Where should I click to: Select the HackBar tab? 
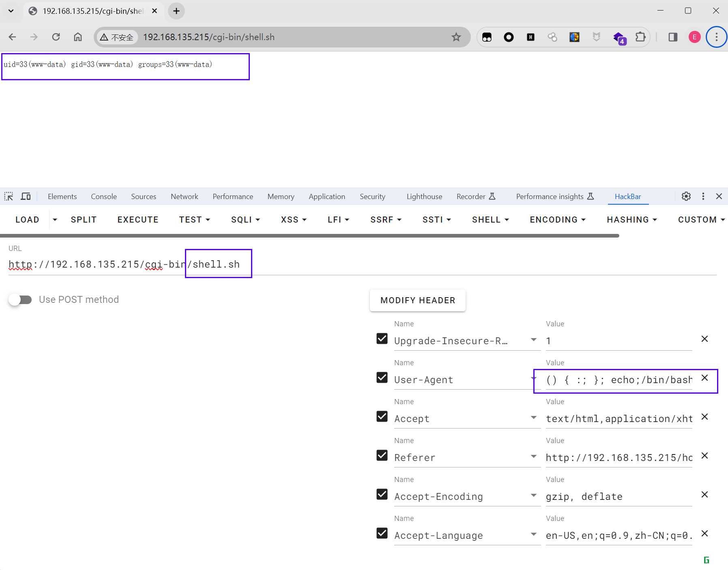[x=628, y=196]
